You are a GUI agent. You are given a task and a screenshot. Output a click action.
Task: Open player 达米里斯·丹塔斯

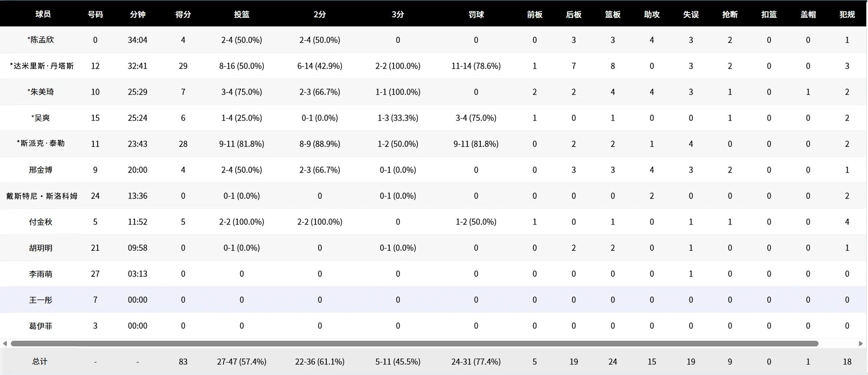pos(42,66)
